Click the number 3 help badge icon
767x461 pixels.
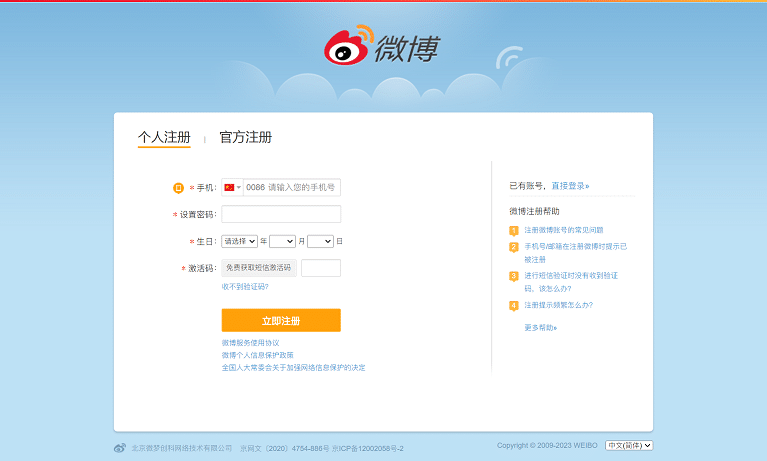(514, 275)
